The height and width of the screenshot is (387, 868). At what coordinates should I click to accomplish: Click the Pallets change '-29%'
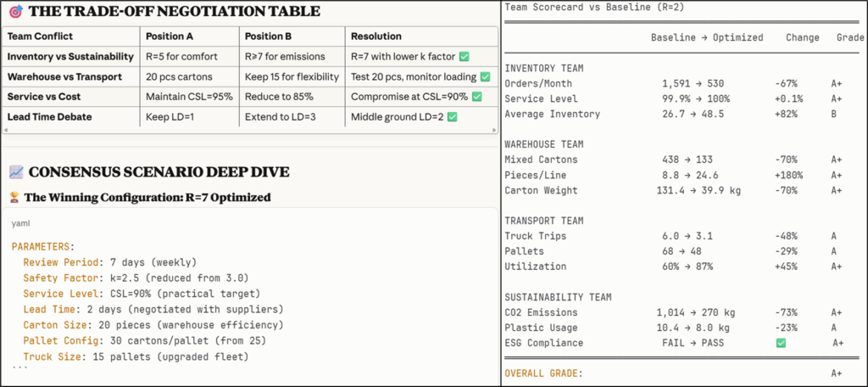[x=786, y=251]
